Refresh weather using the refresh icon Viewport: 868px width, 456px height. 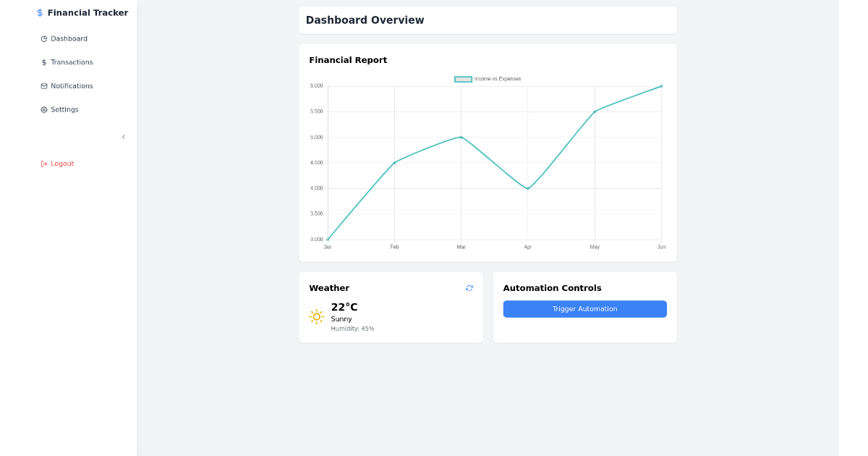469,287
